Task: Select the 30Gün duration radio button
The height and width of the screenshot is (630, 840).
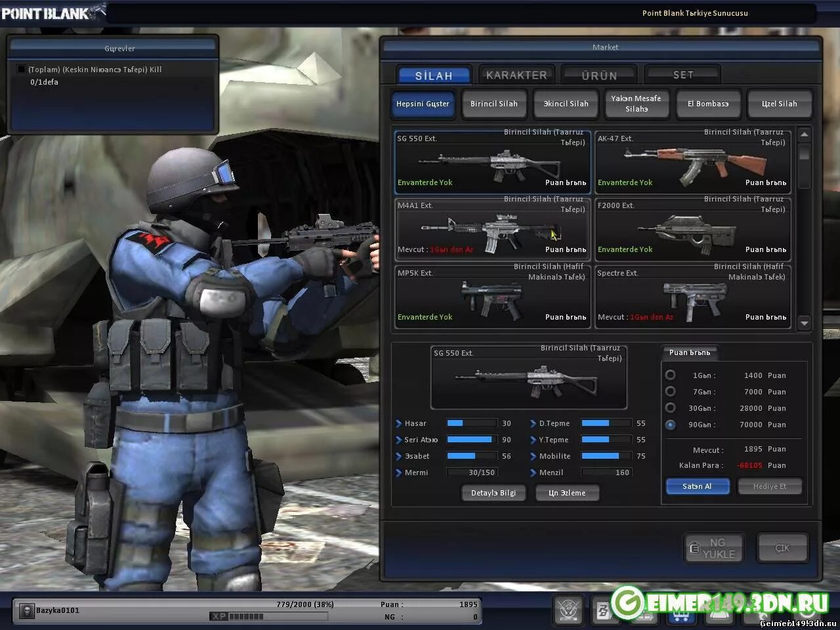Action: tap(670, 408)
